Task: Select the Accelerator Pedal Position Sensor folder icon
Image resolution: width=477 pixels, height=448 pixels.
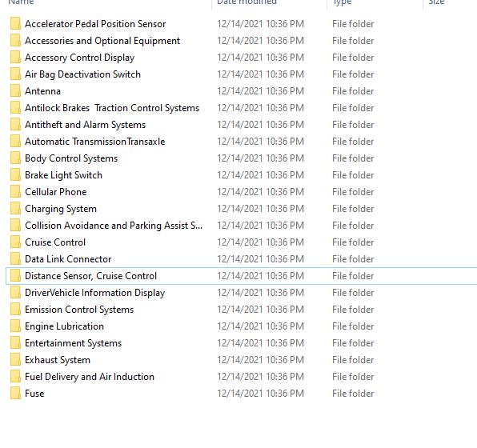Action: click(x=15, y=23)
